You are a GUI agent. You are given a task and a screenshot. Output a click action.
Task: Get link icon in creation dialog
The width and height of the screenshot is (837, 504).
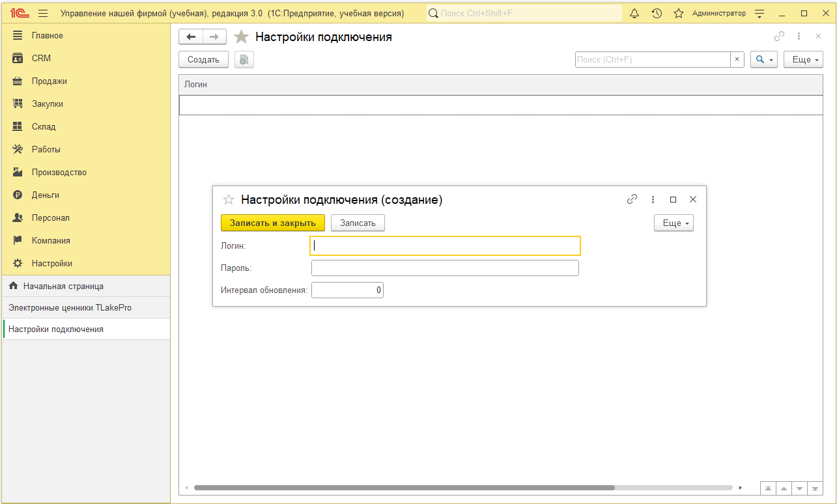[x=632, y=200]
